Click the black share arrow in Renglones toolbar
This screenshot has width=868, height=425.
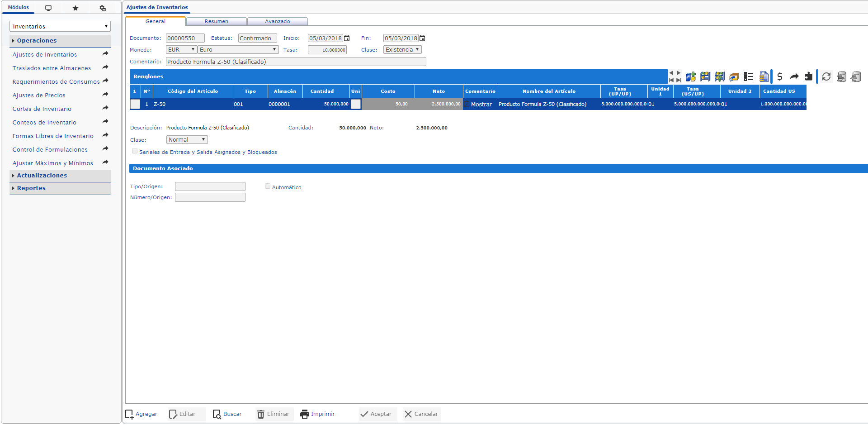[x=794, y=76]
